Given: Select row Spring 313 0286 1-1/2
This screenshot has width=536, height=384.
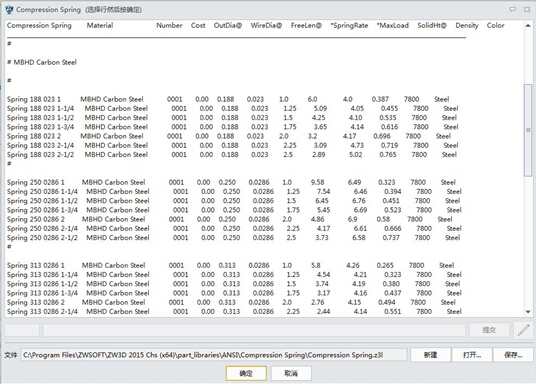Looking at the screenshot, I should point(233,284).
